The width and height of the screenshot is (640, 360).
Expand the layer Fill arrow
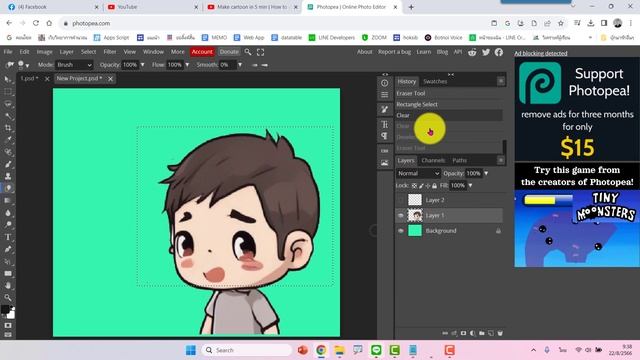coord(470,186)
